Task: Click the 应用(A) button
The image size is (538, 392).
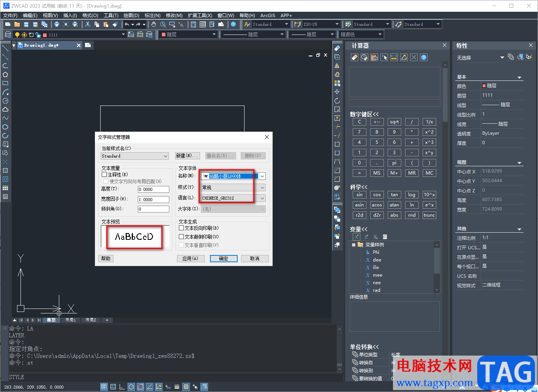Action: 191,258
